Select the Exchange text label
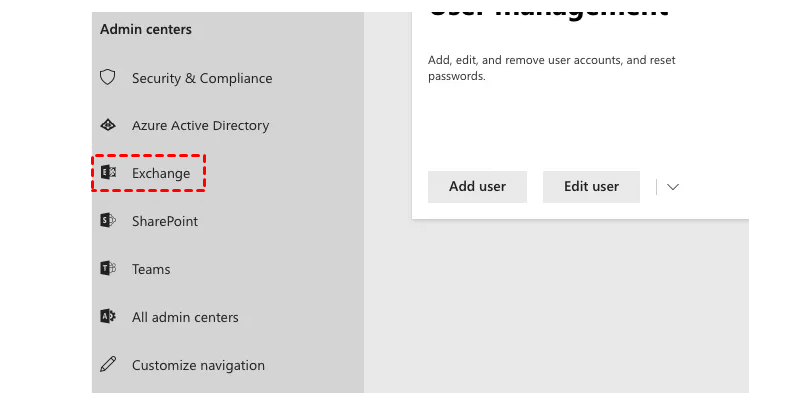Image resolution: width=800 pixels, height=400 pixels. point(161,174)
